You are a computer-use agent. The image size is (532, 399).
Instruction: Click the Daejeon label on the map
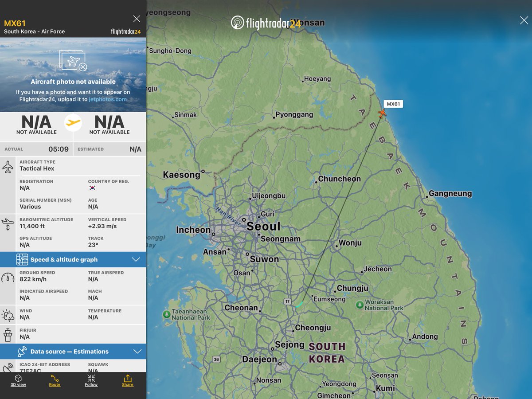pyautogui.click(x=259, y=360)
